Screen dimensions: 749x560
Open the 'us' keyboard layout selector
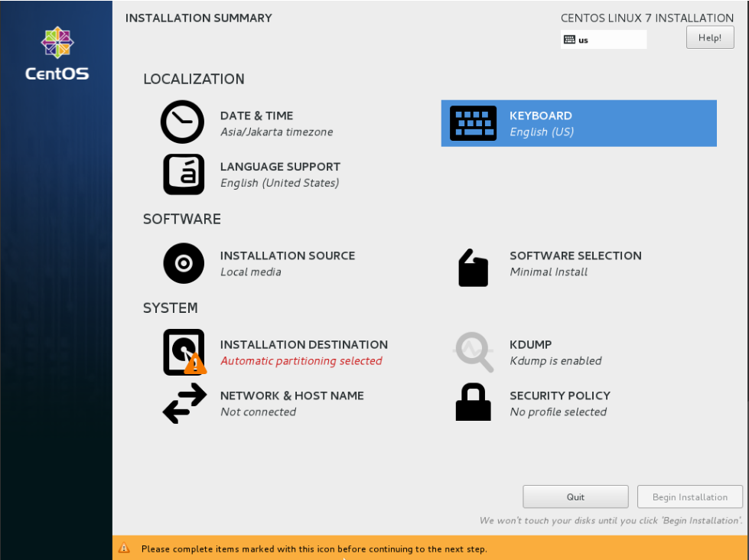click(604, 39)
